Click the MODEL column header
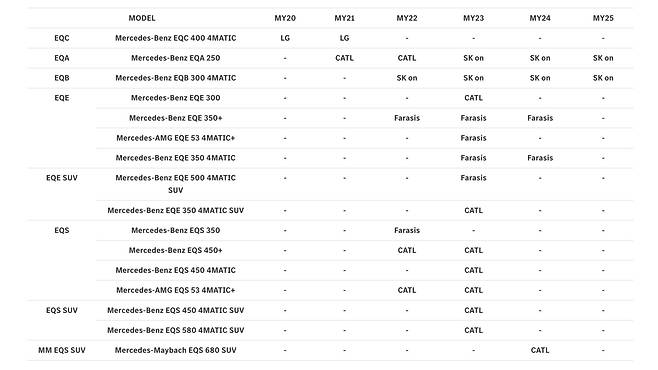This screenshot has height=370, width=658. click(142, 18)
